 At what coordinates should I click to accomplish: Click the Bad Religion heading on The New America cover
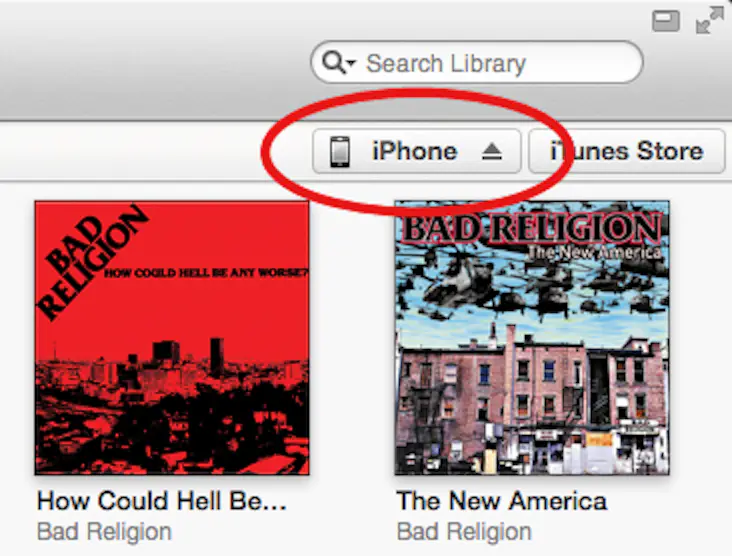[531, 228]
